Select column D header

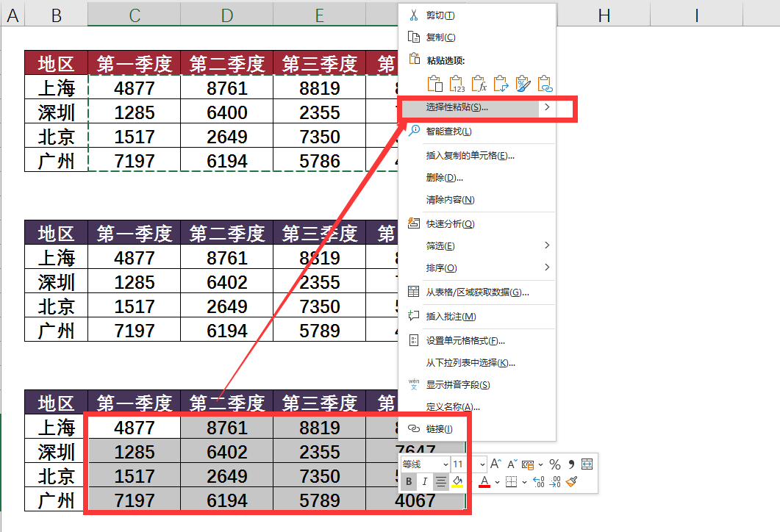[x=227, y=15]
